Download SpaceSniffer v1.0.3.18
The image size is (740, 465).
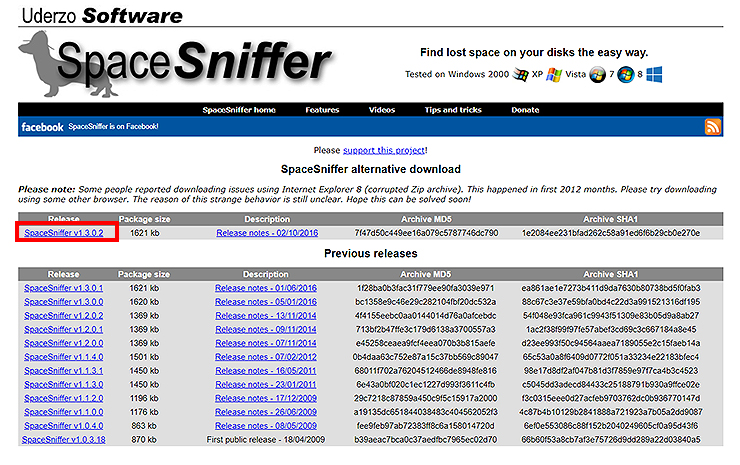[x=64, y=440]
